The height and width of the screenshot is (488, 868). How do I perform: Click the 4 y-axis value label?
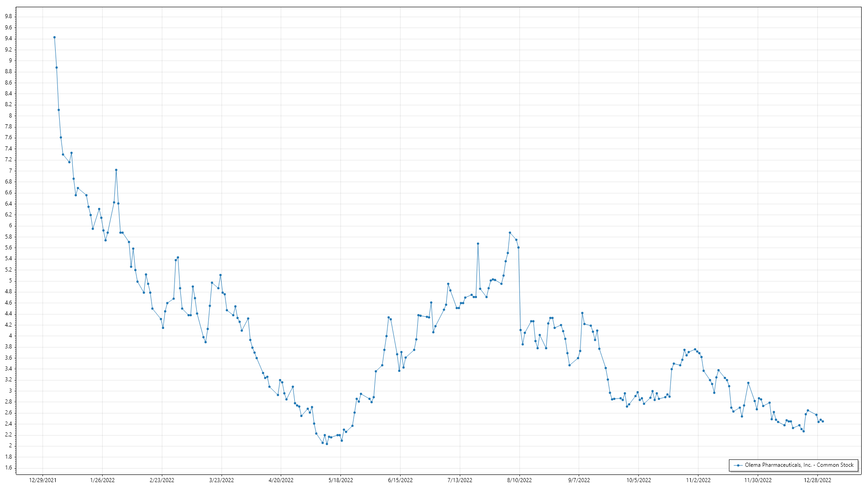(x=10, y=336)
